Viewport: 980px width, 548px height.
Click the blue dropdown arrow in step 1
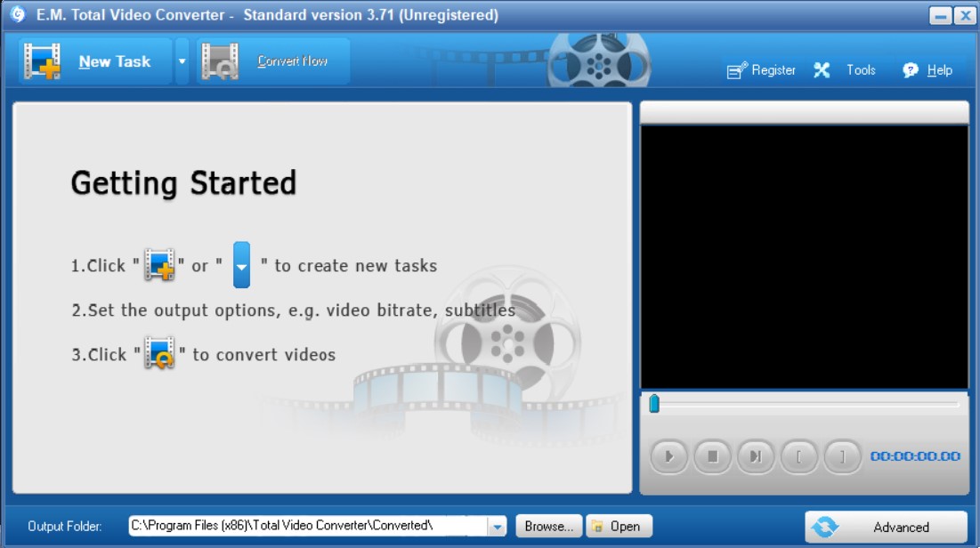point(239,264)
